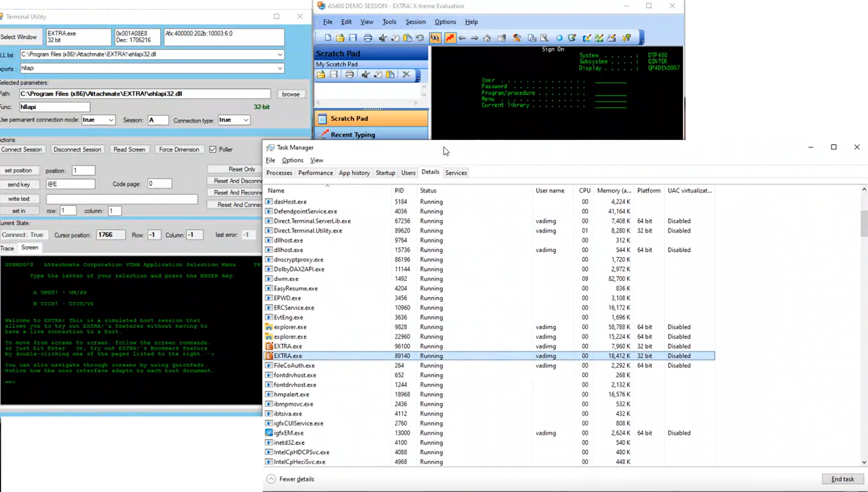
Task: Click the Code page input field
Action: (x=160, y=184)
